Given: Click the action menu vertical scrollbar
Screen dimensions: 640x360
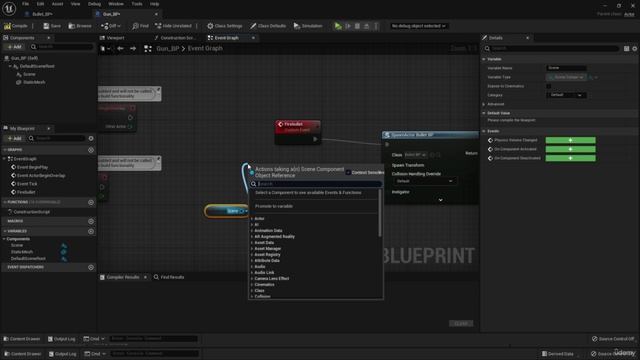Looking at the screenshot, I should [380, 213].
